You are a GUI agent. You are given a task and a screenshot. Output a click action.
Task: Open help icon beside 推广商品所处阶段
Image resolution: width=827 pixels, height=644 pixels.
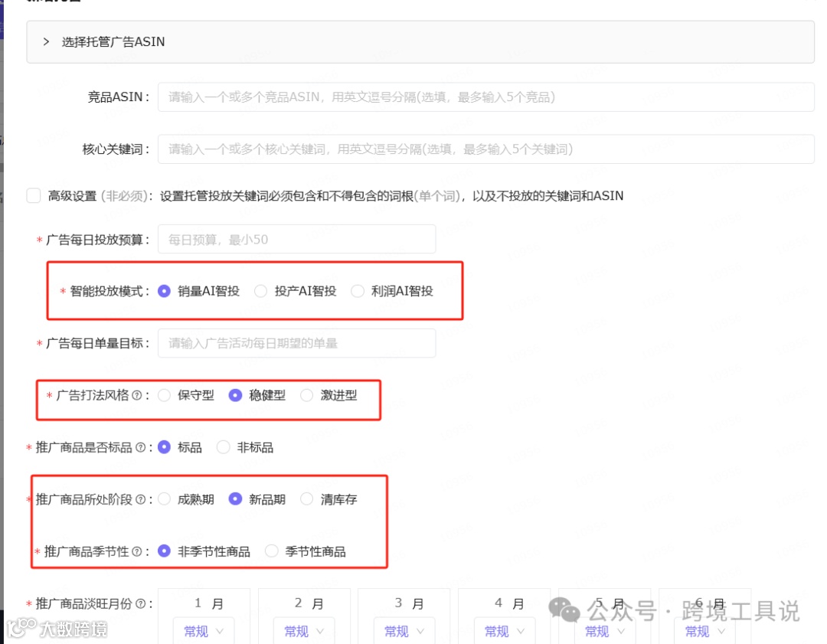pos(140,499)
